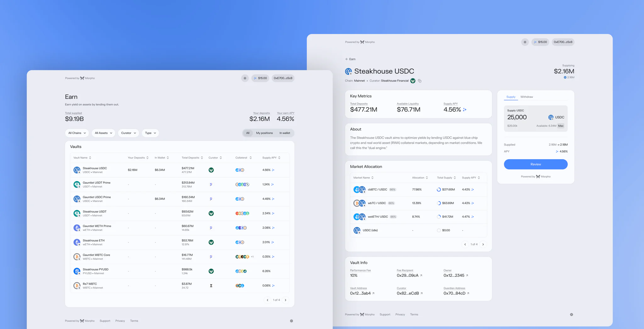The width and height of the screenshot is (644, 329).
Task: Click Gauntlet WBTC Core token icon
Action: [77, 257]
